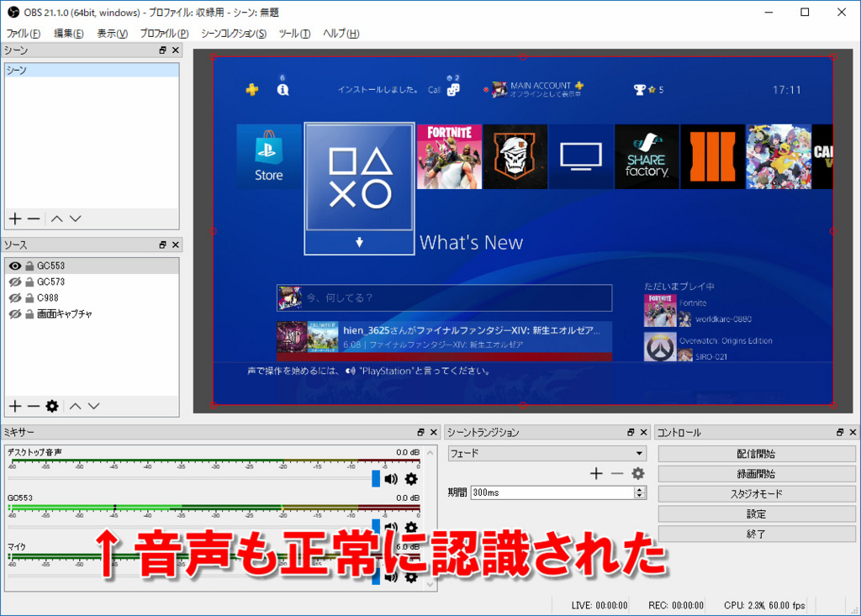
Task: Add a new scene with the plus icon
Action: 14,218
